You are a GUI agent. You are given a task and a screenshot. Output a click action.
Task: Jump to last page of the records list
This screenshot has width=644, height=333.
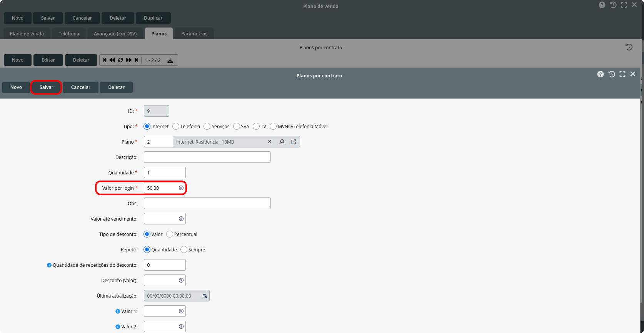pyautogui.click(x=136, y=60)
